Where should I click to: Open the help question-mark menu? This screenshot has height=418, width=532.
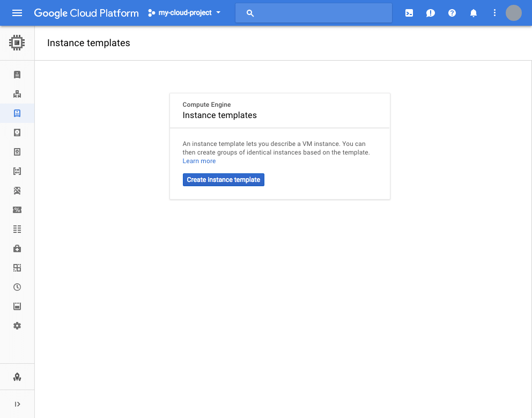point(452,13)
